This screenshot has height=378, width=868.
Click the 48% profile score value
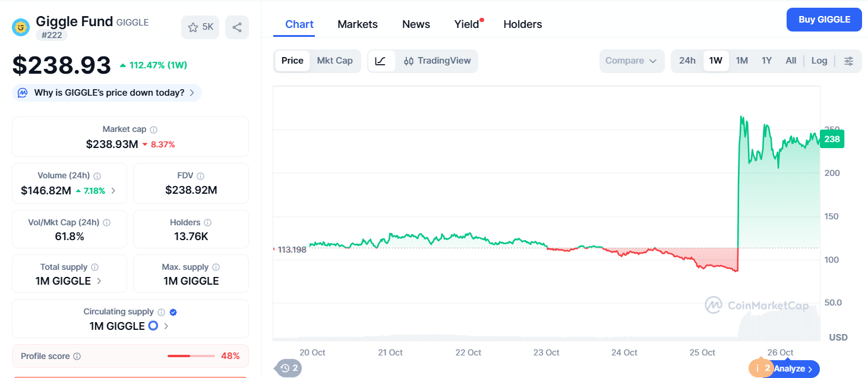230,356
